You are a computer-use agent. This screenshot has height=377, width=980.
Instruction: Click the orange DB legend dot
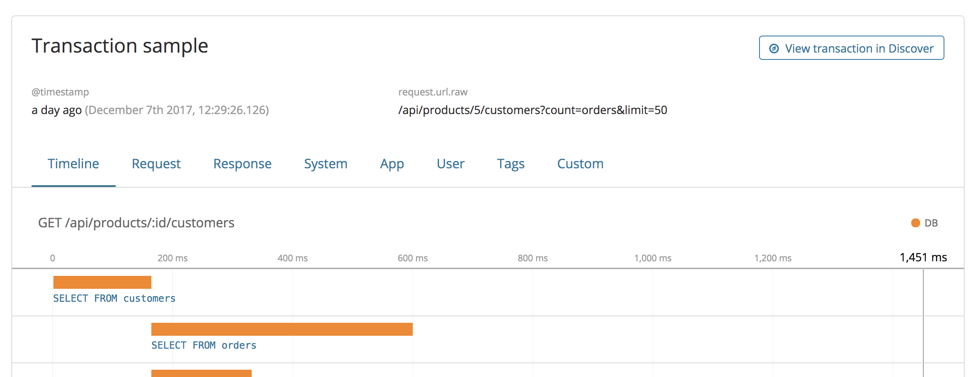tap(915, 222)
